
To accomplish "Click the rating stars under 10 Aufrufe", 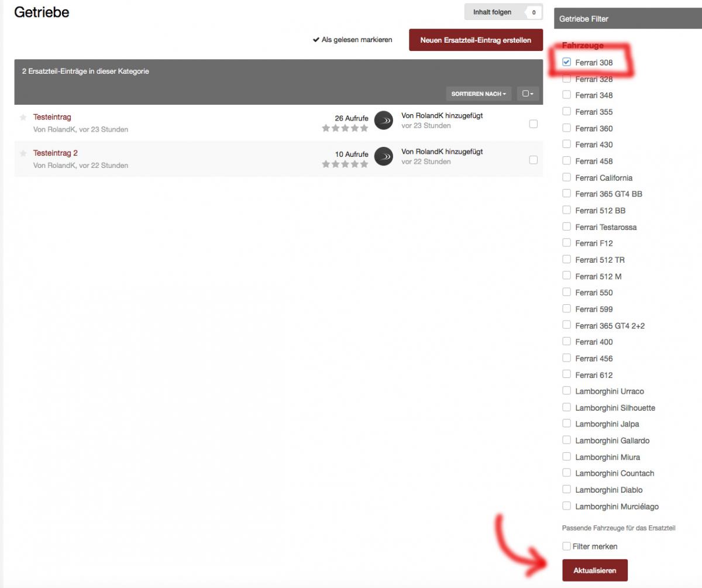I will point(345,164).
